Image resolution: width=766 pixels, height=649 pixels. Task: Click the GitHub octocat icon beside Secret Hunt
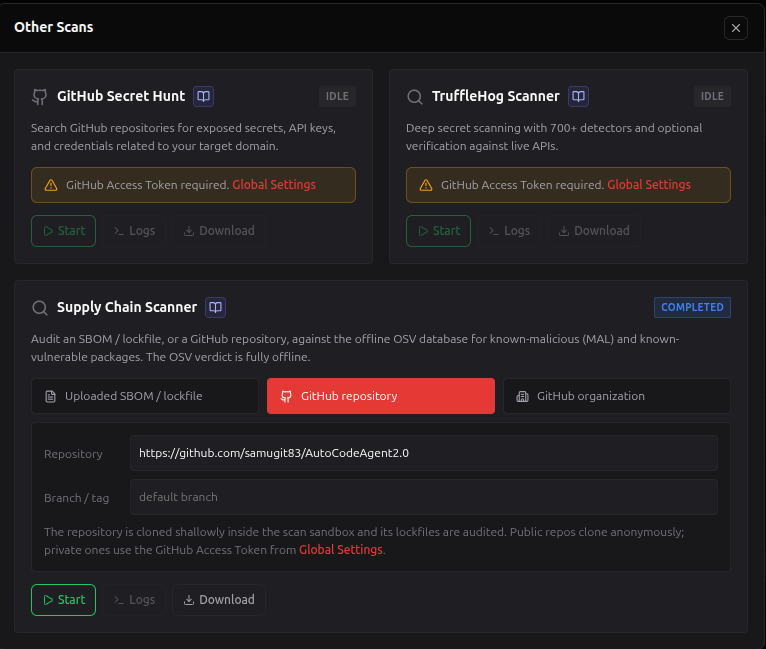tap(40, 97)
